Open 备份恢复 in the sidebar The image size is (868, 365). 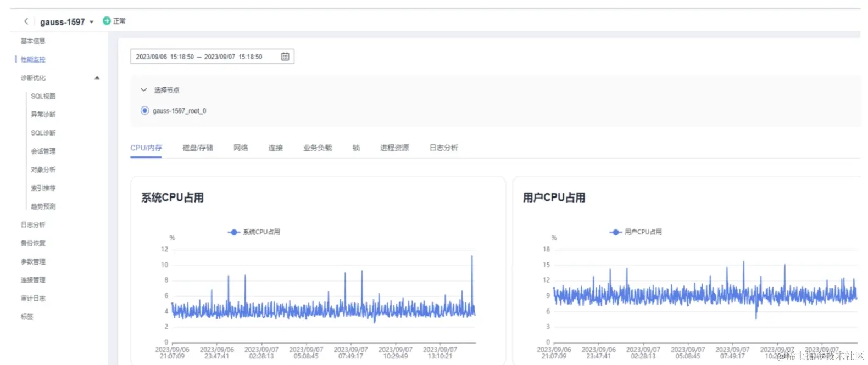(x=33, y=243)
